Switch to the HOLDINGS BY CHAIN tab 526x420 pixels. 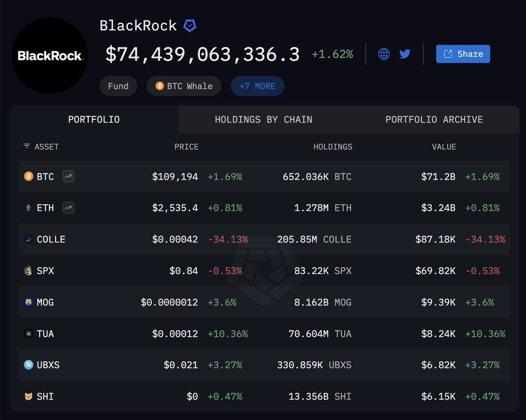coord(264,119)
